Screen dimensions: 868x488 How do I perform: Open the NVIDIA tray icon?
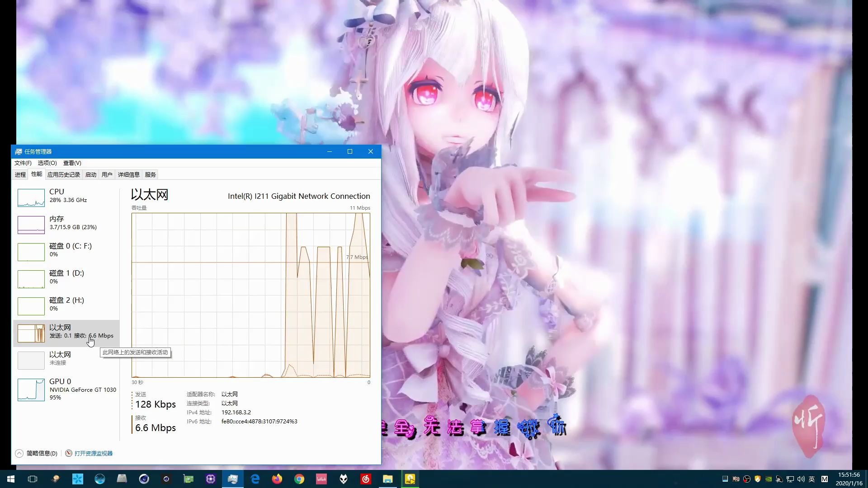tap(769, 479)
